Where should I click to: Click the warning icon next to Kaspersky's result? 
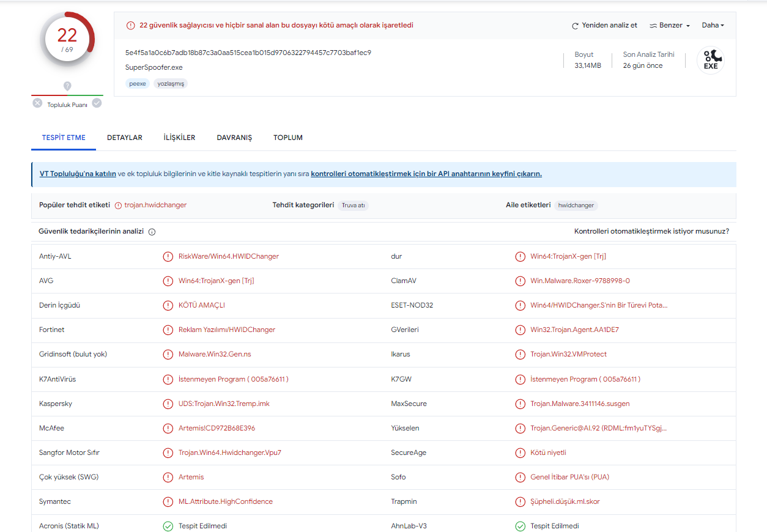[x=168, y=404]
